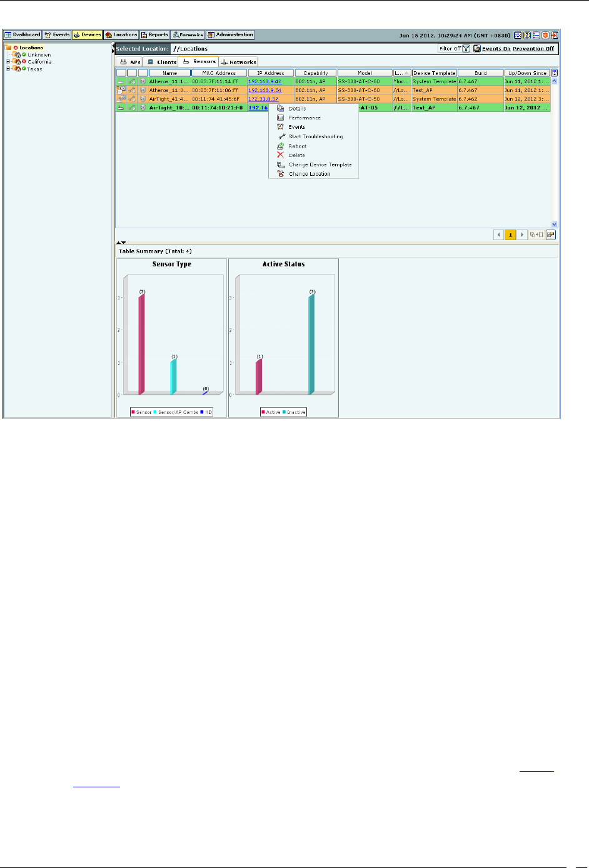Sort by the Up/Down Since column header
This screenshot has height=868, width=589.
[527, 73]
